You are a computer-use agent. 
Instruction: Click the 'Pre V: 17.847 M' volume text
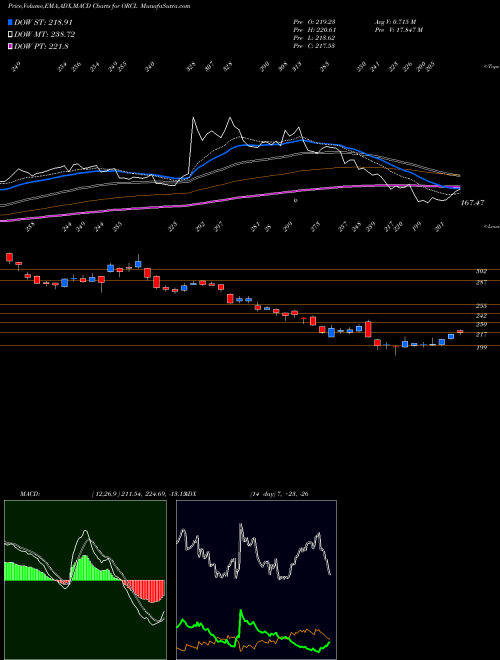pos(398,29)
